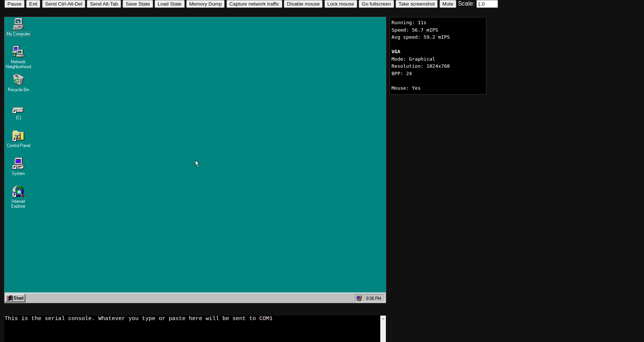
Task: Select the Recycle Bin icon
Action: 18,80
